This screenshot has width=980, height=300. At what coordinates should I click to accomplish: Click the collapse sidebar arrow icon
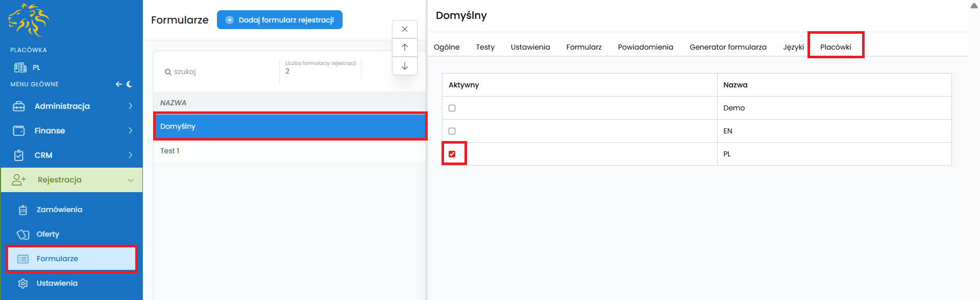[x=119, y=84]
